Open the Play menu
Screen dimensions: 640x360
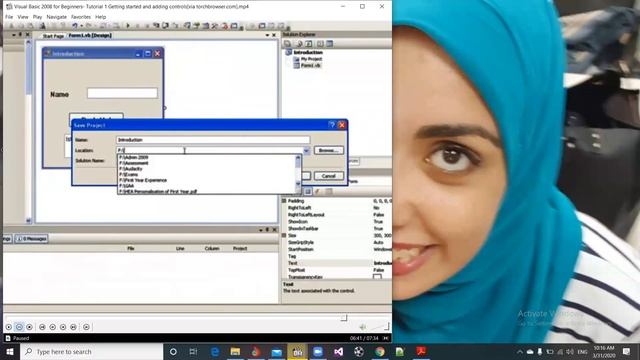tap(37, 17)
